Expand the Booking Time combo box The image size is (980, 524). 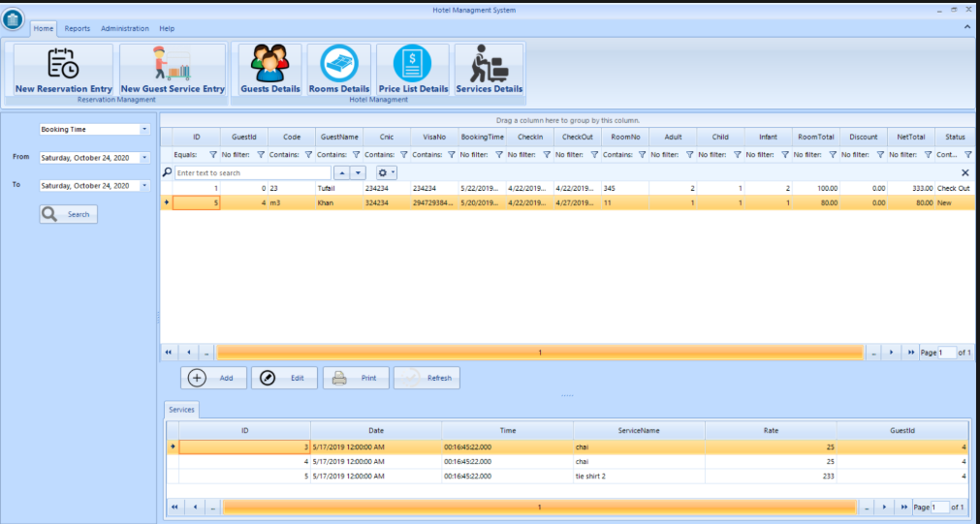click(x=144, y=129)
